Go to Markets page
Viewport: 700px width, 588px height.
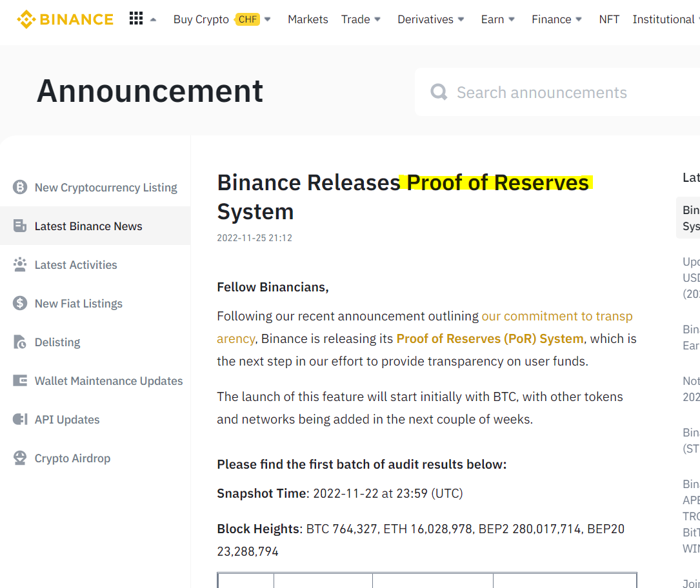pos(308,19)
